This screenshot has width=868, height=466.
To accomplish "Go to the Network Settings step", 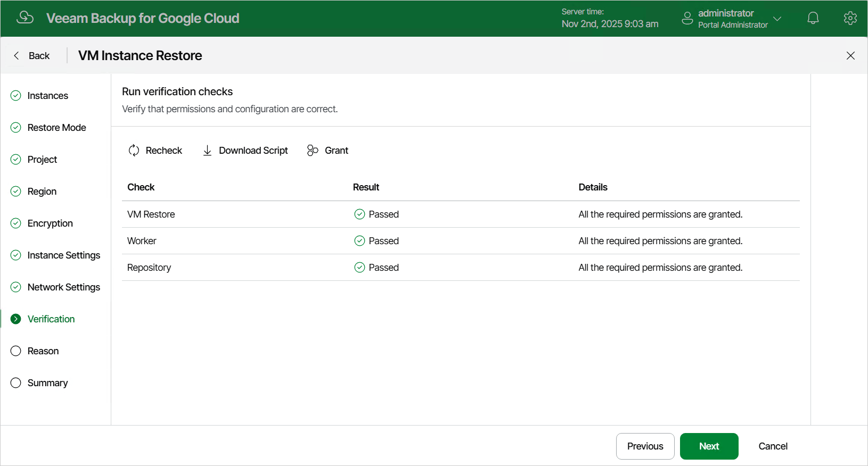I will click(64, 287).
